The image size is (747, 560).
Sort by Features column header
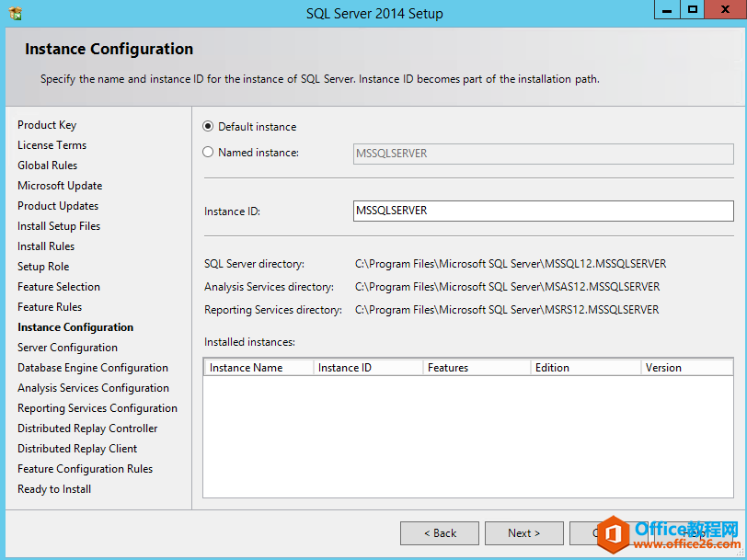click(477, 368)
